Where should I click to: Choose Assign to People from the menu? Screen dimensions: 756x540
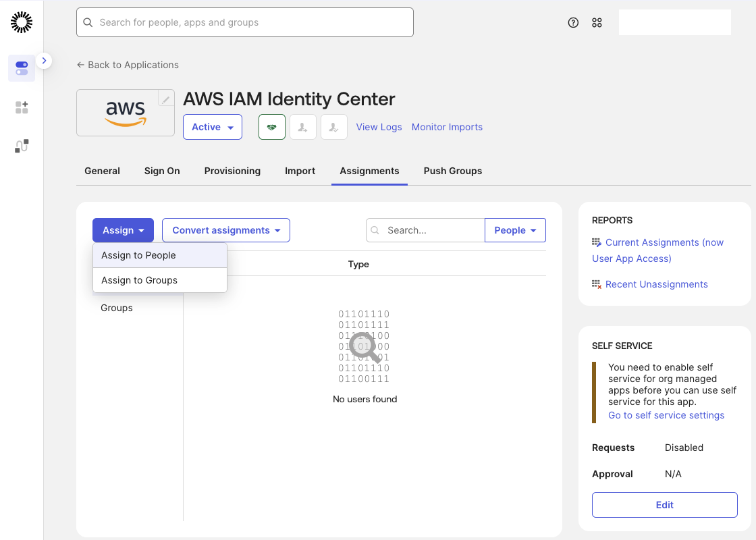click(138, 255)
